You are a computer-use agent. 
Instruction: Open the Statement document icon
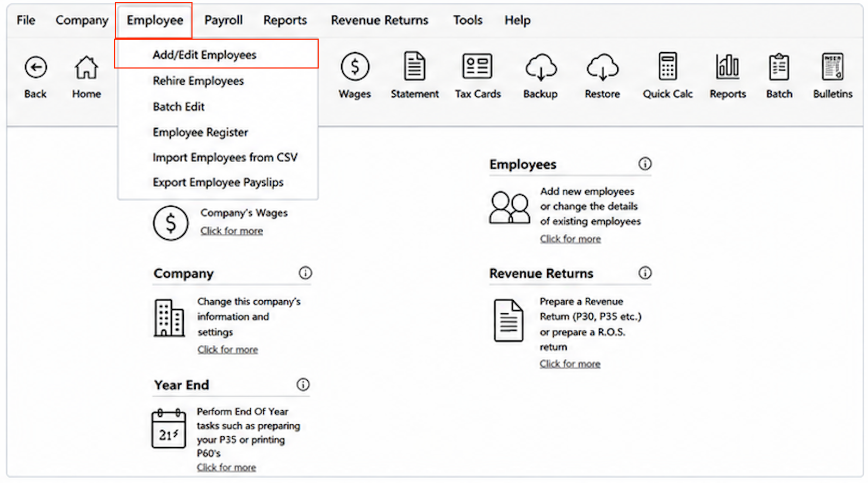(414, 67)
